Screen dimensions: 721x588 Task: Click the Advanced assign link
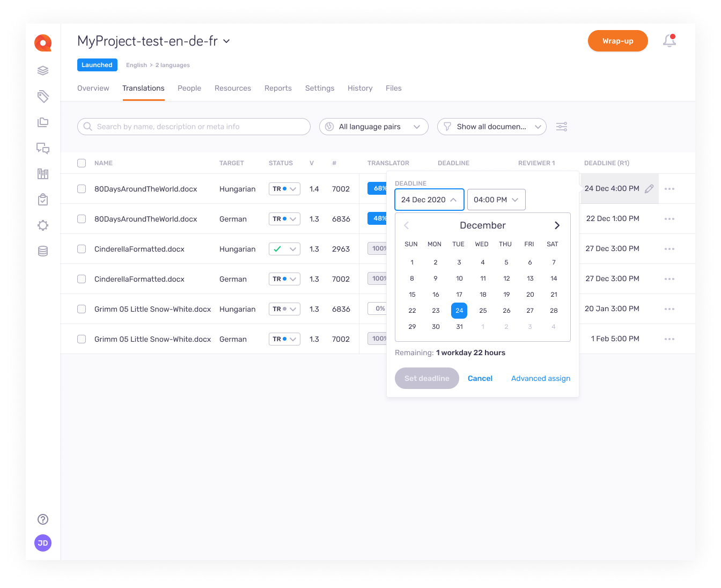(x=540, y=378)
